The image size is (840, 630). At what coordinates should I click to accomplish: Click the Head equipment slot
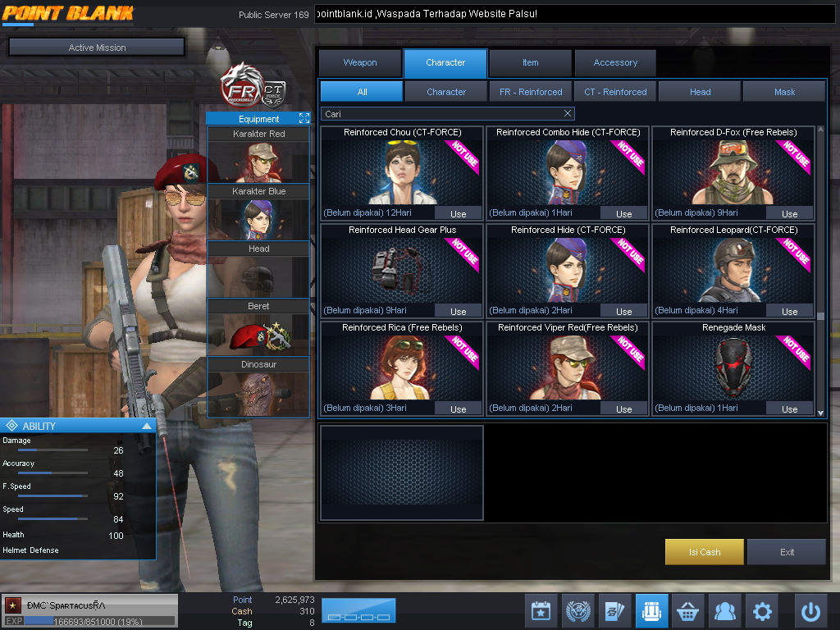pos(258,269)
